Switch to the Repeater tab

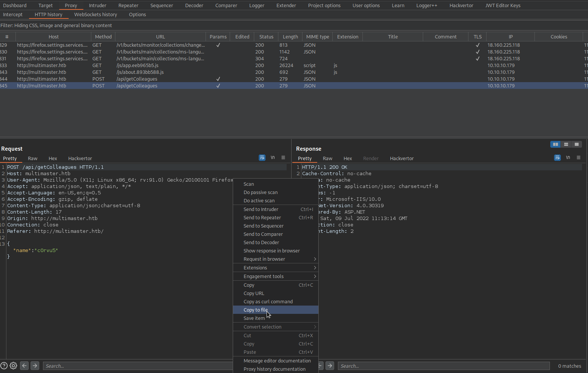coord(128,5)
